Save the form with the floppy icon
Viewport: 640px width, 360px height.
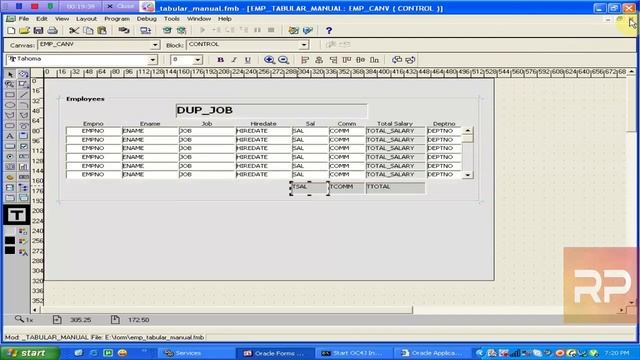click(x=38, y=31)
